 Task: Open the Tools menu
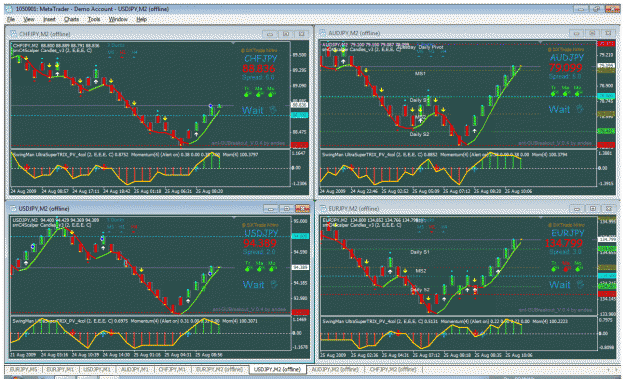tap(94, 19)
